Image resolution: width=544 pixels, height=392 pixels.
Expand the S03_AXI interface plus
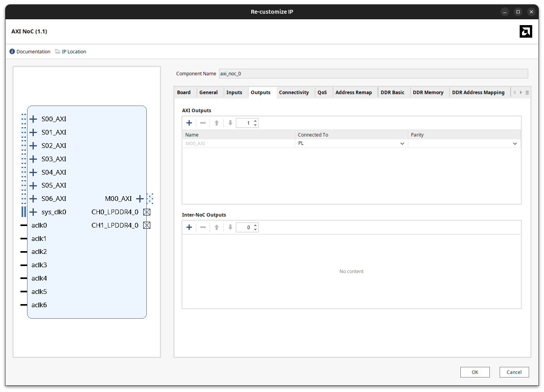coord(33,159)
